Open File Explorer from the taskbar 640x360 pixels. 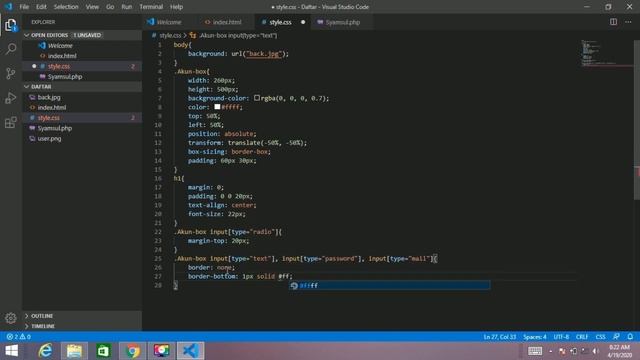pos(74,351)
